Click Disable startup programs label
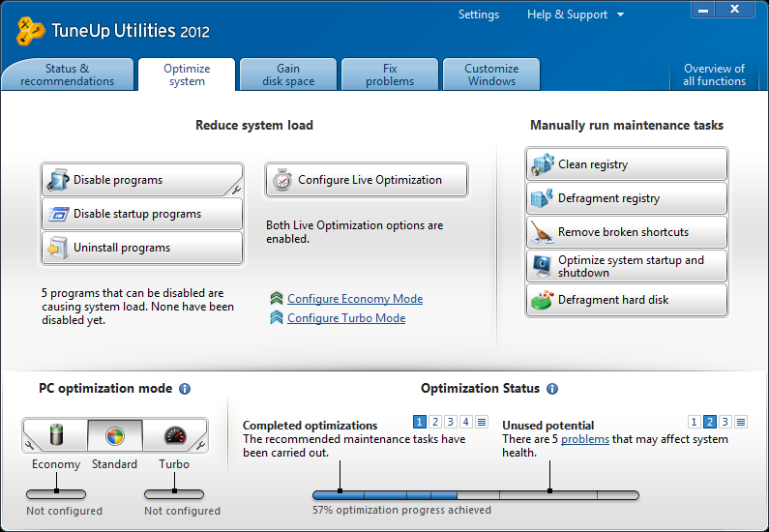The width and height of the screenshot is (769, 532). pos(137,214)
